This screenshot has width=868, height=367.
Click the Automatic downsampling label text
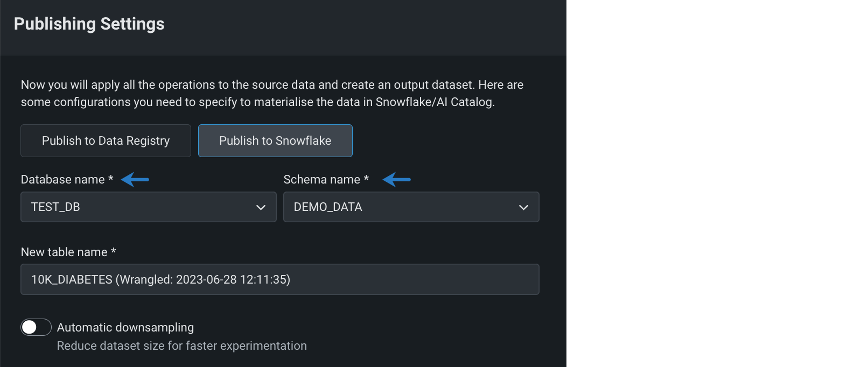pos(125,327)
